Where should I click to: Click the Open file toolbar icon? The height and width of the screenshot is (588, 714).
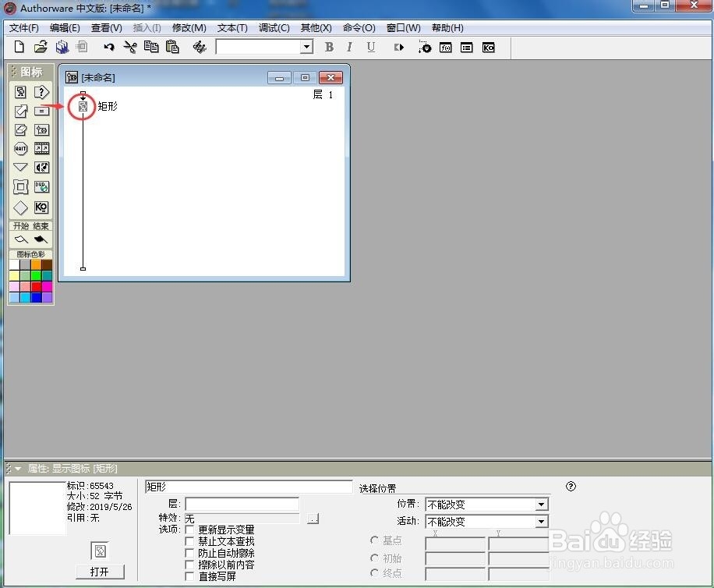[41, 47]
